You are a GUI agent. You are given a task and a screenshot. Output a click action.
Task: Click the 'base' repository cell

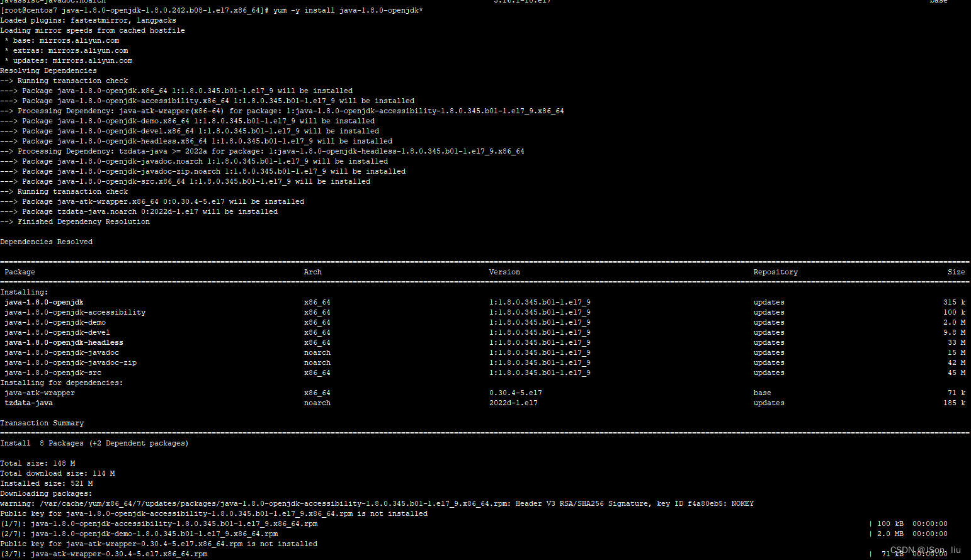pos(763,393)
